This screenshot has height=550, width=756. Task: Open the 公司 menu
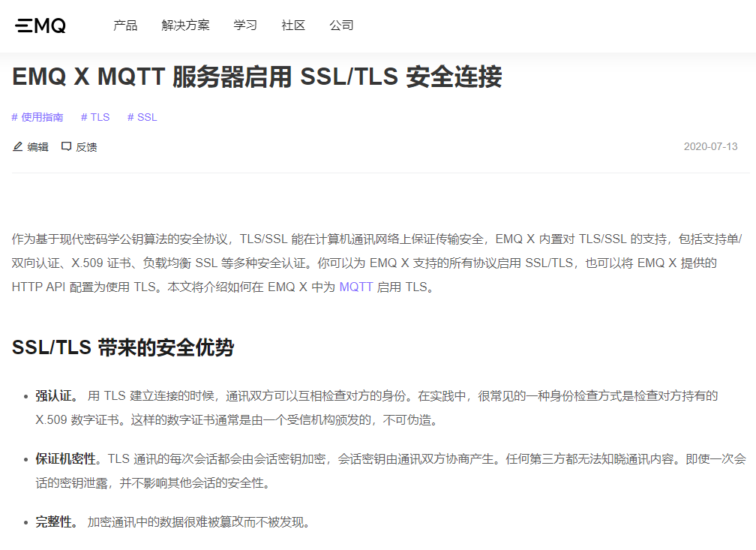point(342,25)
